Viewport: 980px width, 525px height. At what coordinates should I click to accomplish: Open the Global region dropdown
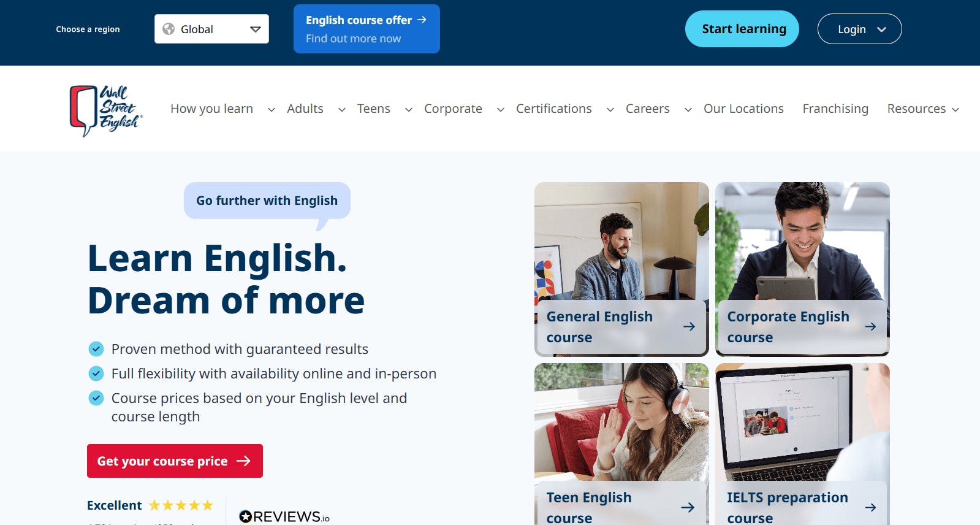point(211,29)
